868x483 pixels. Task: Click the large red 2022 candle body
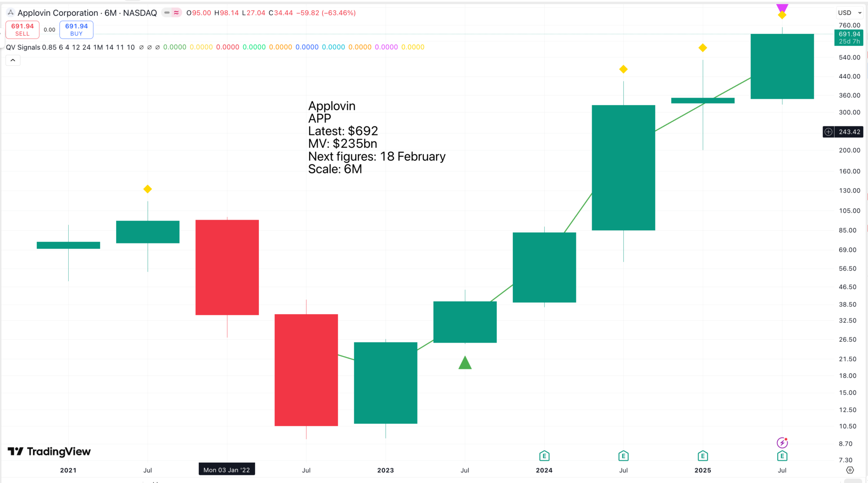[x=227, y=267]
